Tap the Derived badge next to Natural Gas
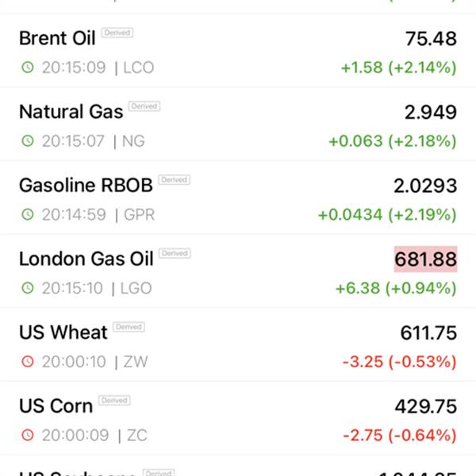This screenshot has height=476, width=476. 144,106
